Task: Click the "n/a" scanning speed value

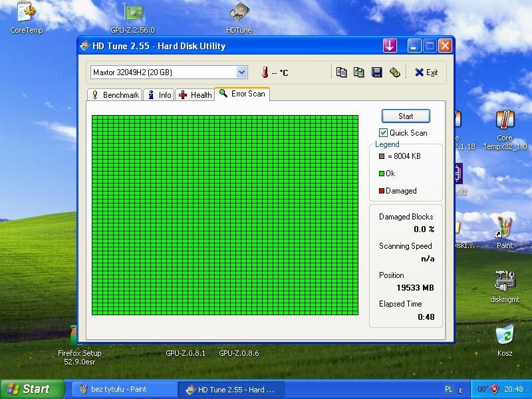Action: tap(428, 259)
